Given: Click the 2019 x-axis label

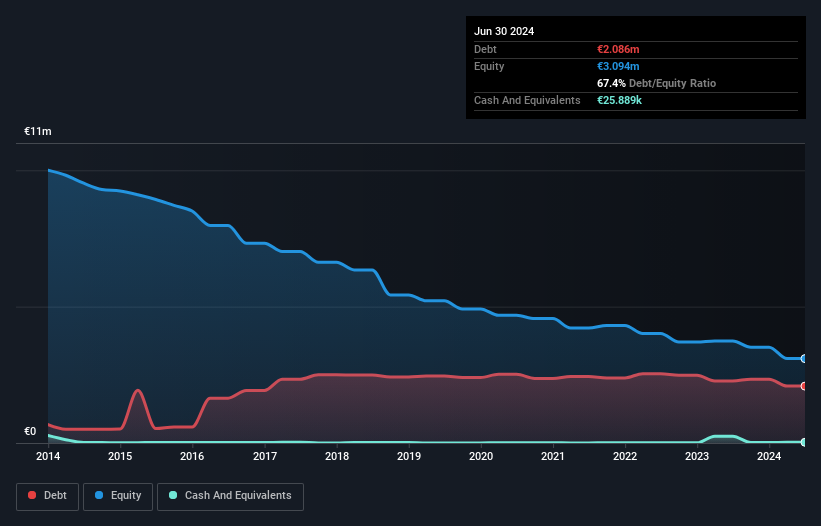Looking at the screenshot, I should tap(409, 456).
